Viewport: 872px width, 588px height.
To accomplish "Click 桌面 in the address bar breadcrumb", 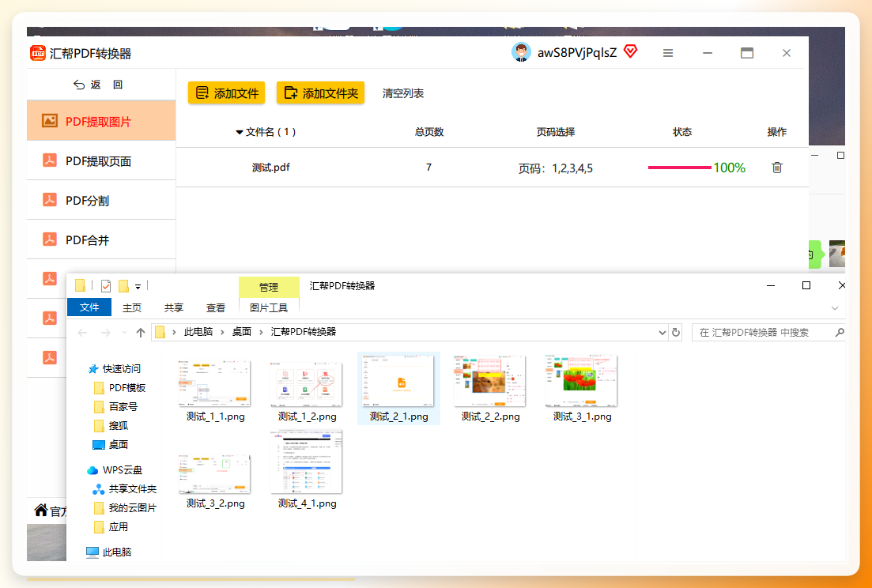I will tap(241, 332).
